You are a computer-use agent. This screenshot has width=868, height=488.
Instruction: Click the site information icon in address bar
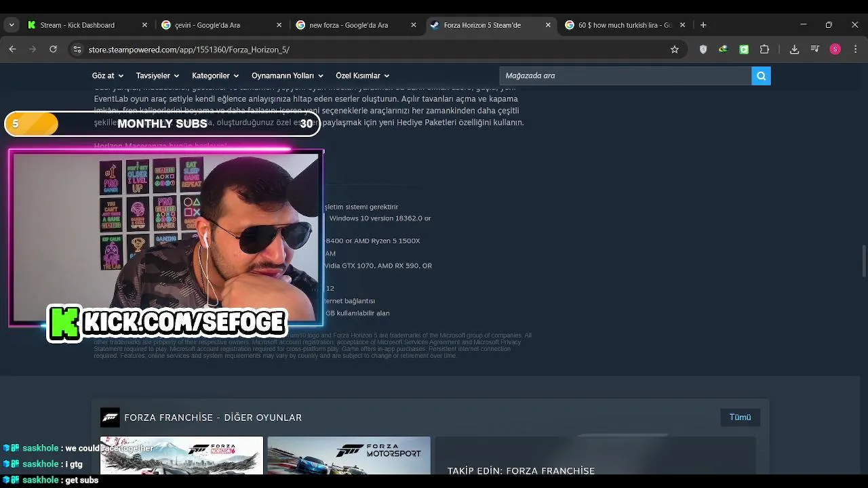pyautogui.click(x=77, y=49)
